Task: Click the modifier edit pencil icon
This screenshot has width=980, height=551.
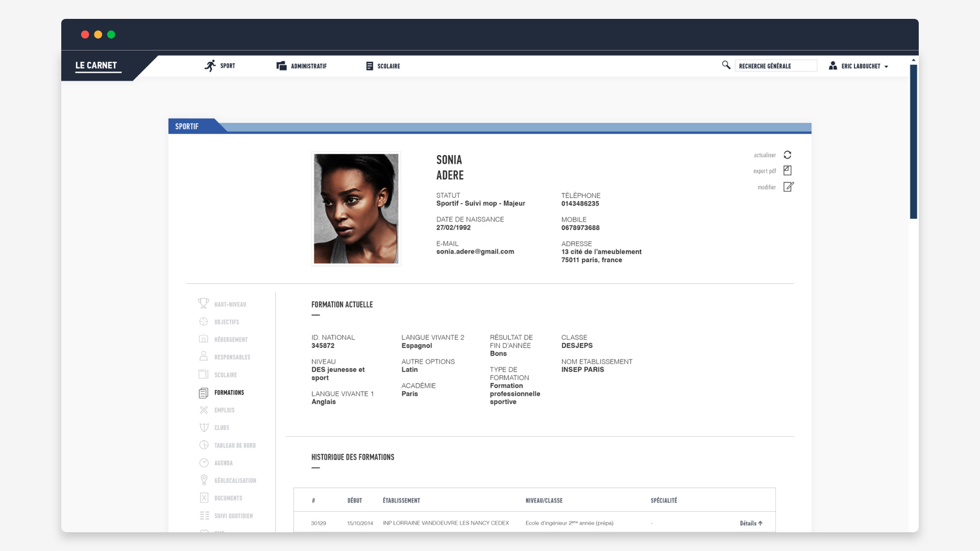Action: coord(788,187)
